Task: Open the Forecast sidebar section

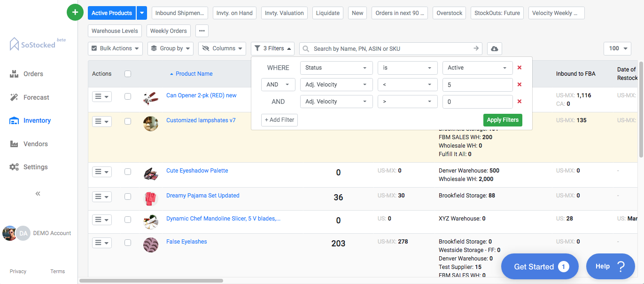Action: pyautogui.click(x=30, y=97)
